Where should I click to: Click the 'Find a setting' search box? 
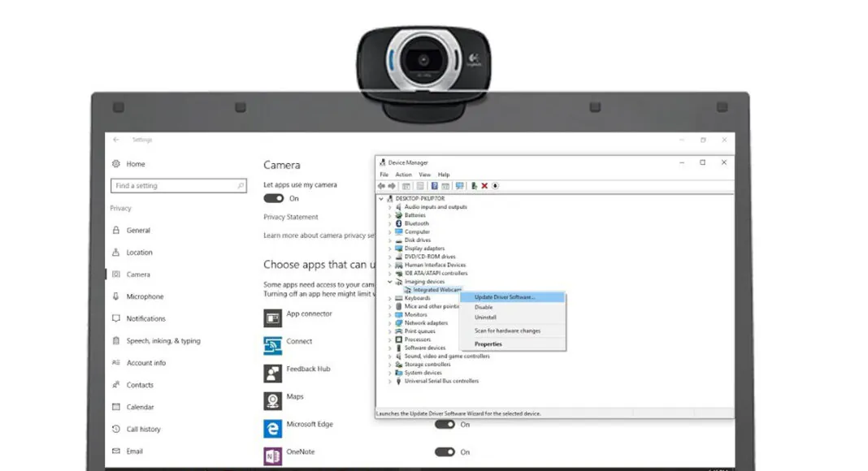[178, 186]
